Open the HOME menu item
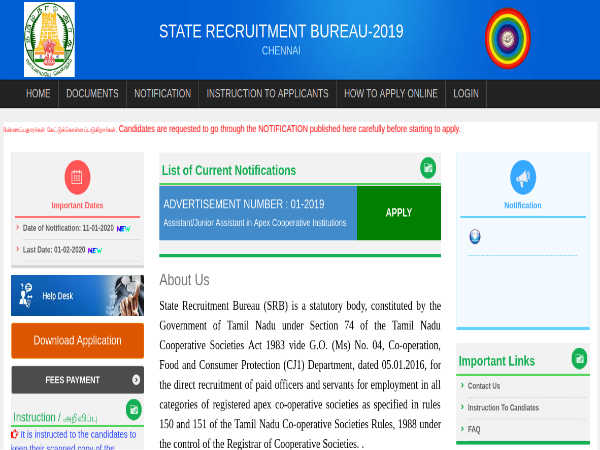Viewport: 600px width, 450px height. coord(38,94)
